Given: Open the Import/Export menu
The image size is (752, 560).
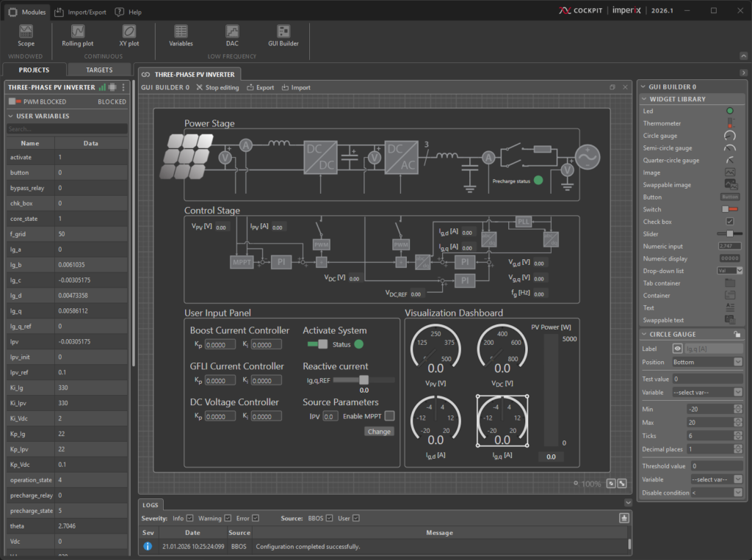Looking at the screenshot, I should pos(81,12).
